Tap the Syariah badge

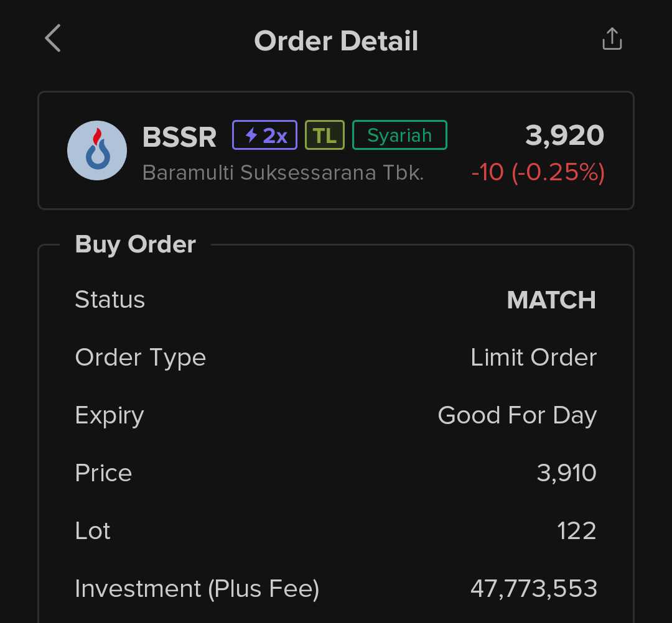tap(399, 135)
